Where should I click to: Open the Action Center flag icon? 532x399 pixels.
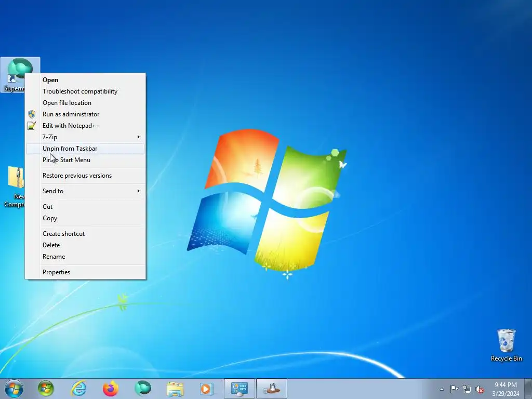(454, 389)
